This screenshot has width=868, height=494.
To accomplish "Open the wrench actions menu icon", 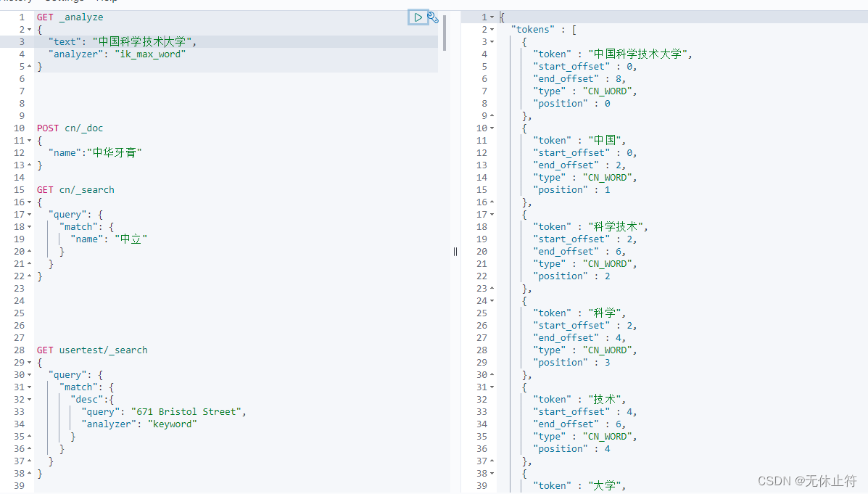I will [x=433, y=17].
